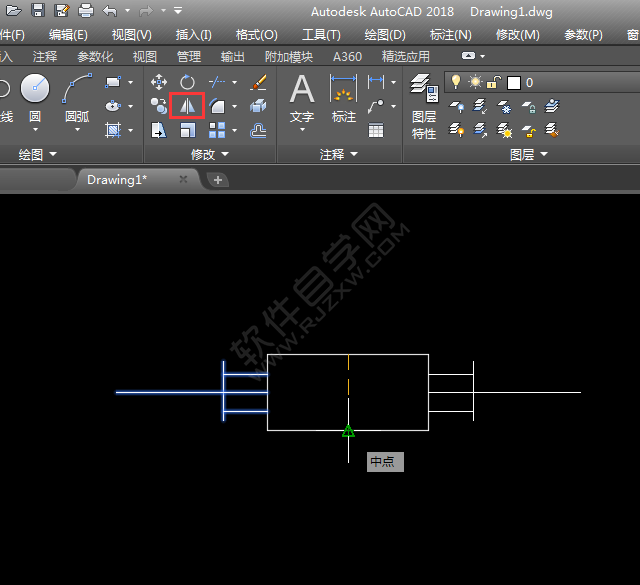
Task: Select the Mirror tool in Modify panel
Action: (187, 106)
